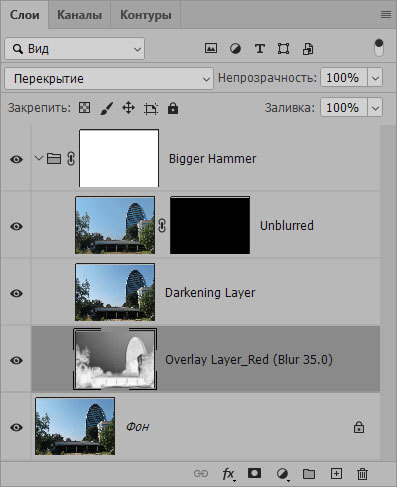The image size is (397, 487).
Task: Hide the Darkening Layer
Action: [16, 293]
